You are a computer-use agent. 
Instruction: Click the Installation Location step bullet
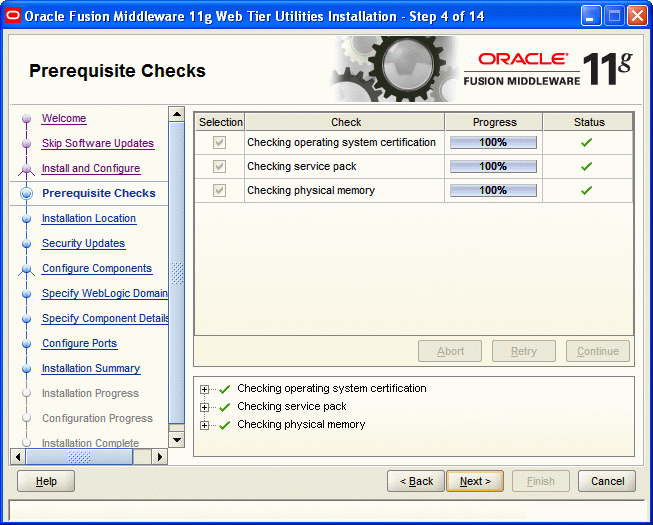27,219
